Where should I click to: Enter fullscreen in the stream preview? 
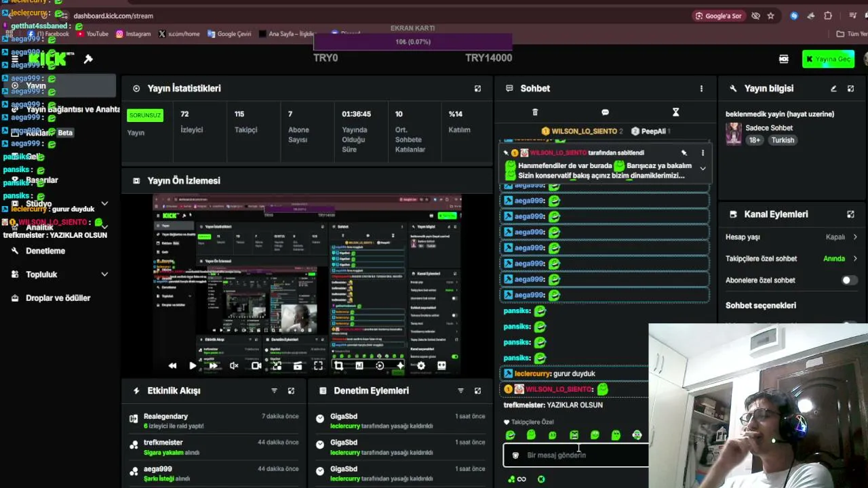[x=318, y=365]
